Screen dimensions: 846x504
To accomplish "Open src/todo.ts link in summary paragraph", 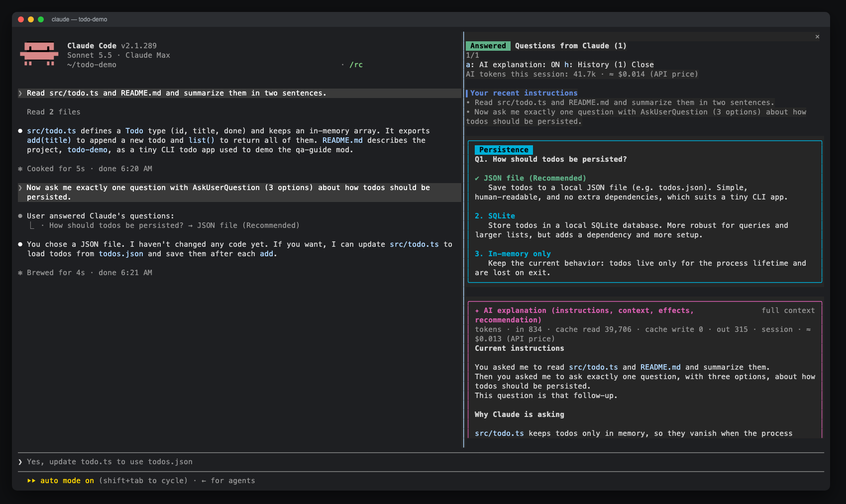I will coord(52,131).
